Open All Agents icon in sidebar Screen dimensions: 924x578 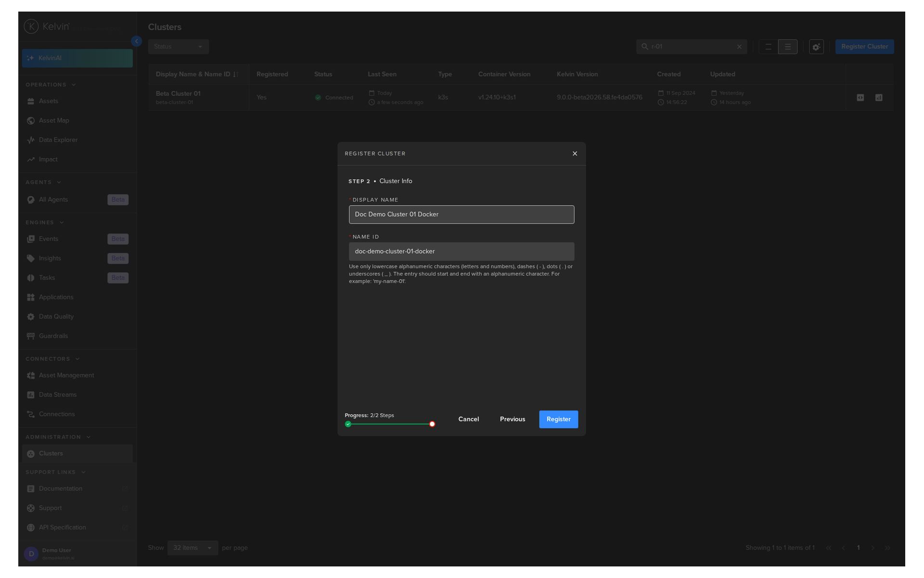tap(31, 200)
